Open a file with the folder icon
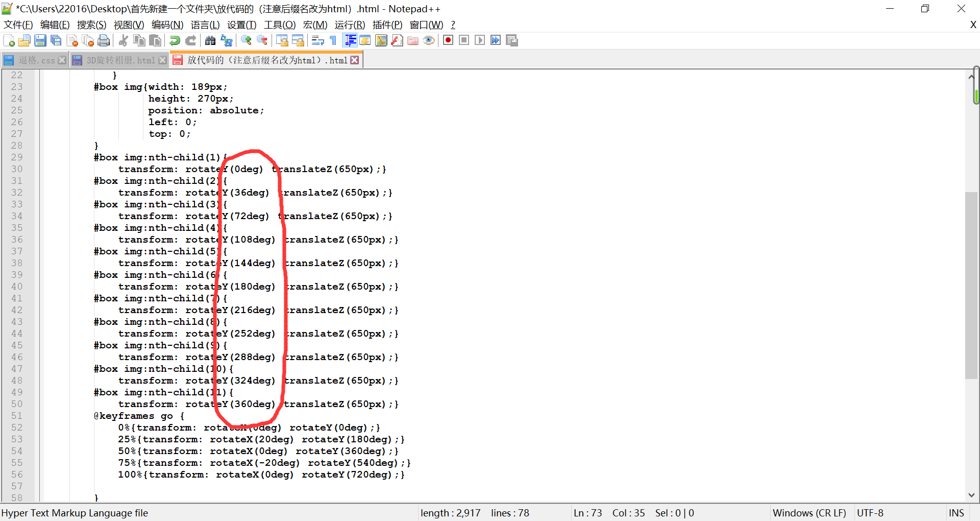The image size is (980, 521). pos(24,40)
